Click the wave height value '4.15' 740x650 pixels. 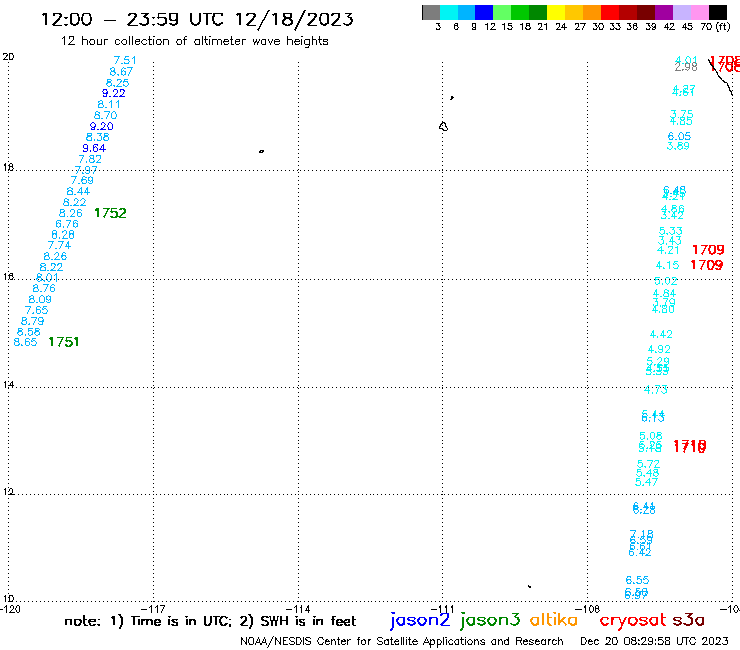coord(667,265)
